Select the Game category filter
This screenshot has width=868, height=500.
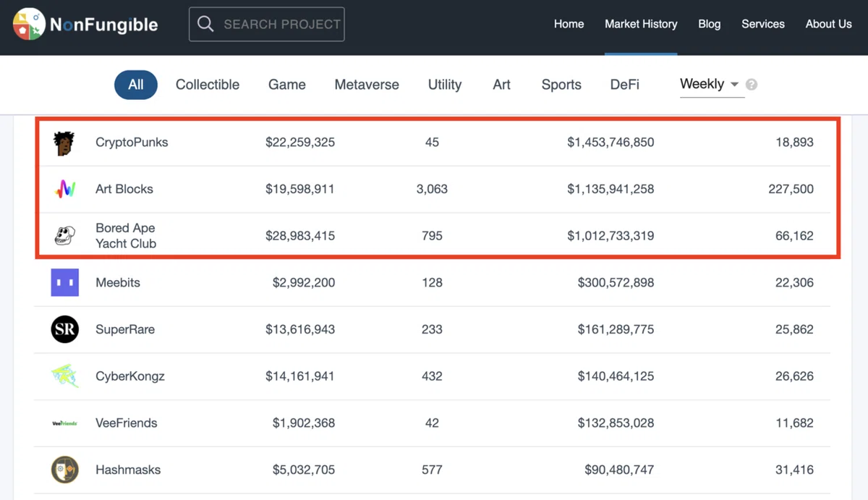point(287,85)
